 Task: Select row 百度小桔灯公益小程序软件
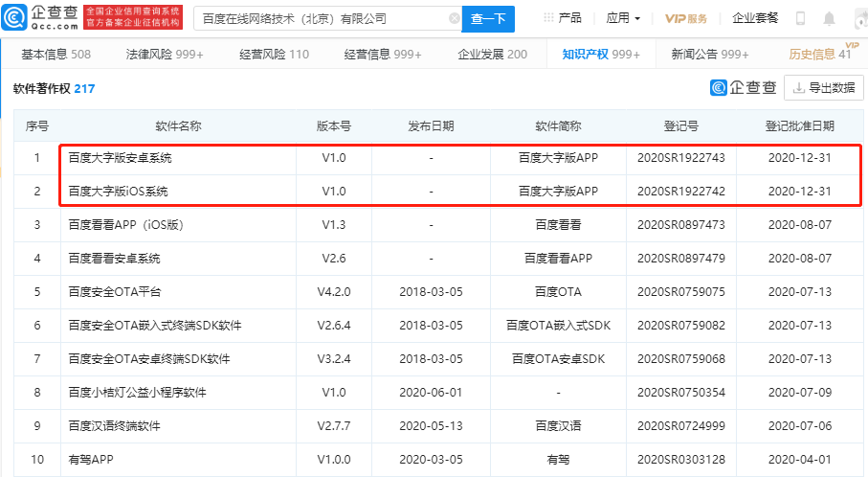click(137, 393)
